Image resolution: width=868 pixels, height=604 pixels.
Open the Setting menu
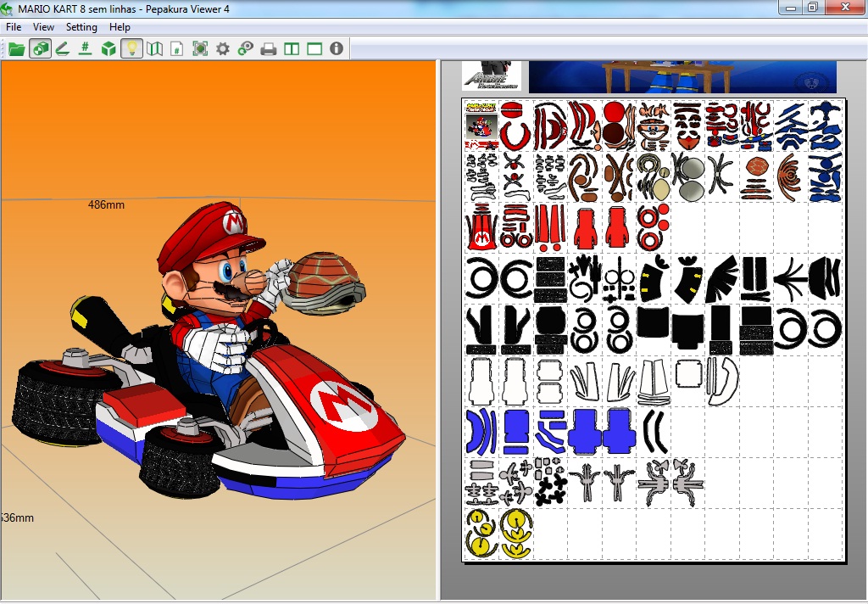[x=81, y=26]
